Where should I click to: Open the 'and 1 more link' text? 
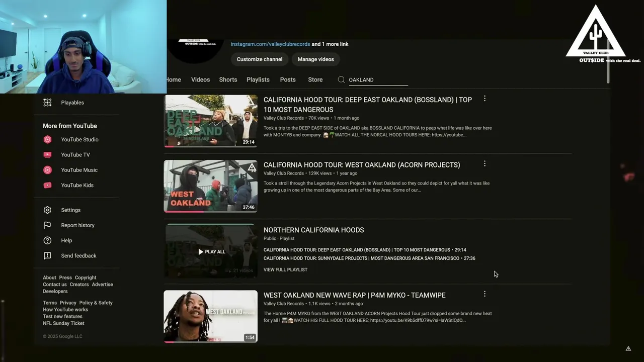point(330,44)
